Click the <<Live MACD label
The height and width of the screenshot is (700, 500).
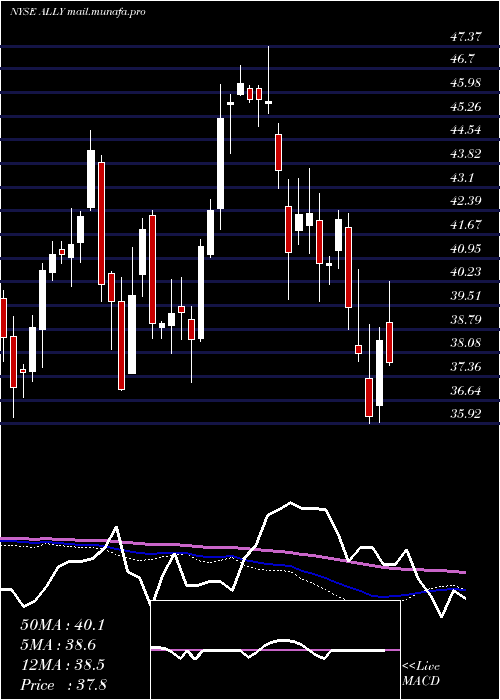(x=421, y=674)
